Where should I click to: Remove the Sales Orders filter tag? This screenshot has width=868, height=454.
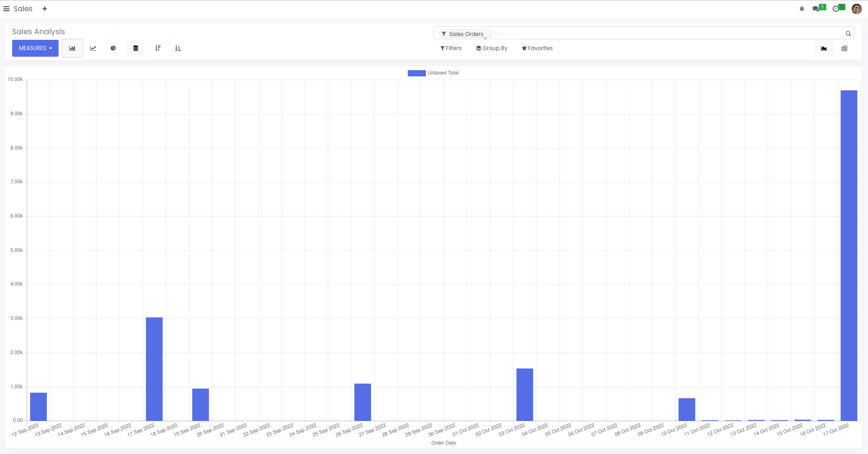[485, 38]
